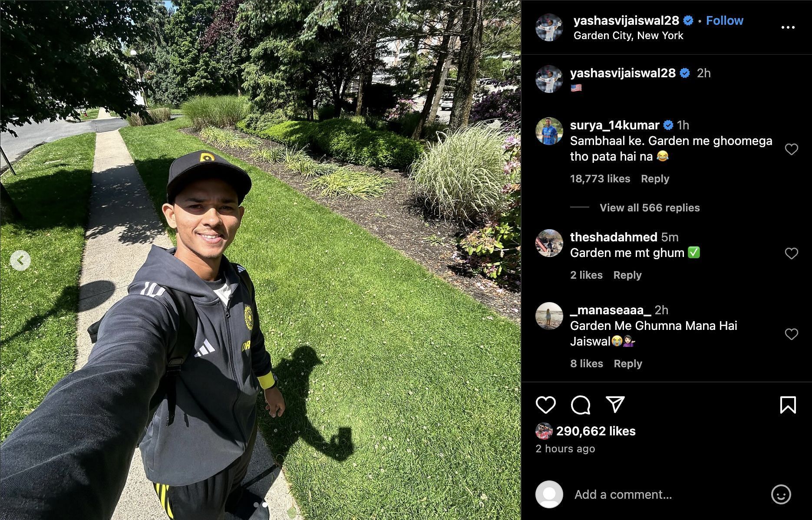View the 290,662 likes list
This screenshot has height=520, width=812.
pos(596,431)
